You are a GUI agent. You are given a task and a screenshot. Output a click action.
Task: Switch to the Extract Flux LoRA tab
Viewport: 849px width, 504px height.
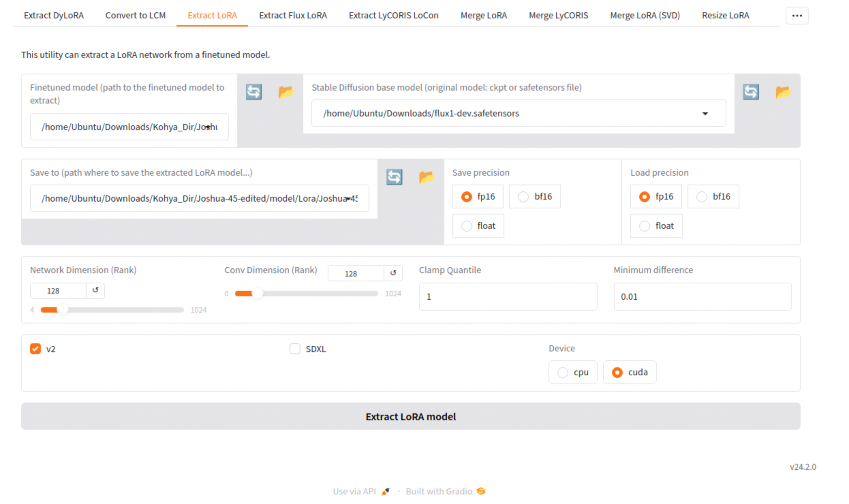[293, 15]
